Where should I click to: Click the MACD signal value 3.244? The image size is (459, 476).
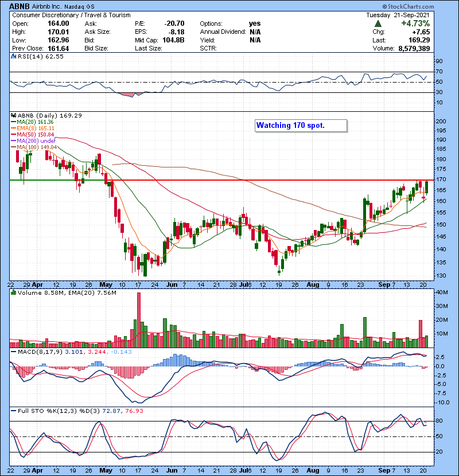point(96,352)
